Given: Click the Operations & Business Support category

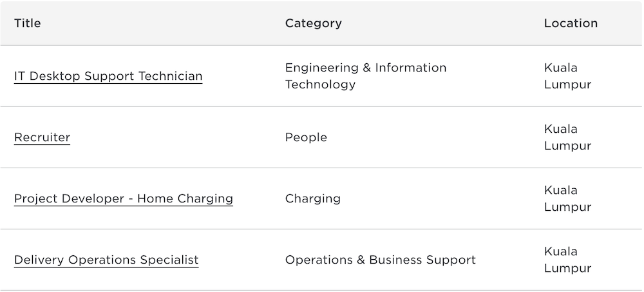Looking at the screenshot, I should point(380,260).
